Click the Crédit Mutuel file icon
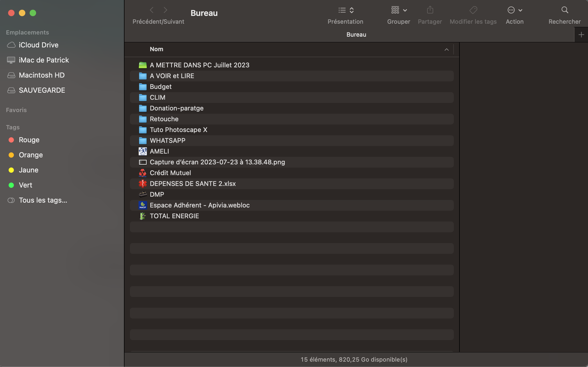Viewport: 588px width, 367px height. pos(143,173)
